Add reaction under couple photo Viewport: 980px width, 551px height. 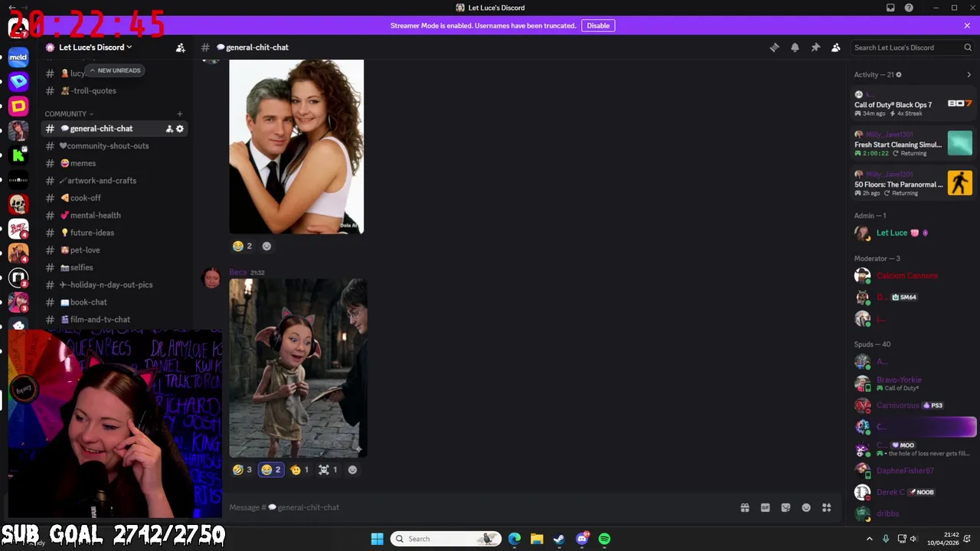(x=266, y=246)
